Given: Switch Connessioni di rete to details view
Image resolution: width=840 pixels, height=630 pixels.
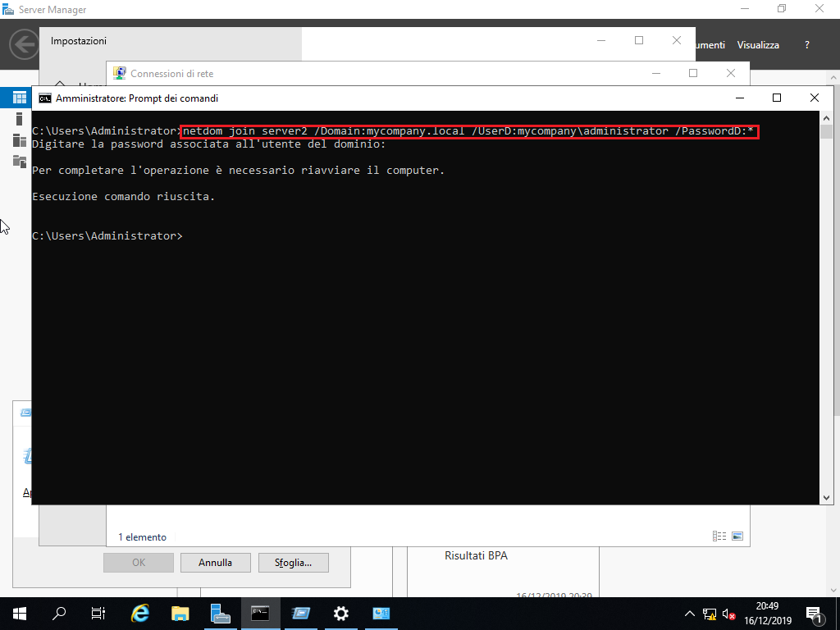Looking at the screenshot, I should click(x=719, y=536).
